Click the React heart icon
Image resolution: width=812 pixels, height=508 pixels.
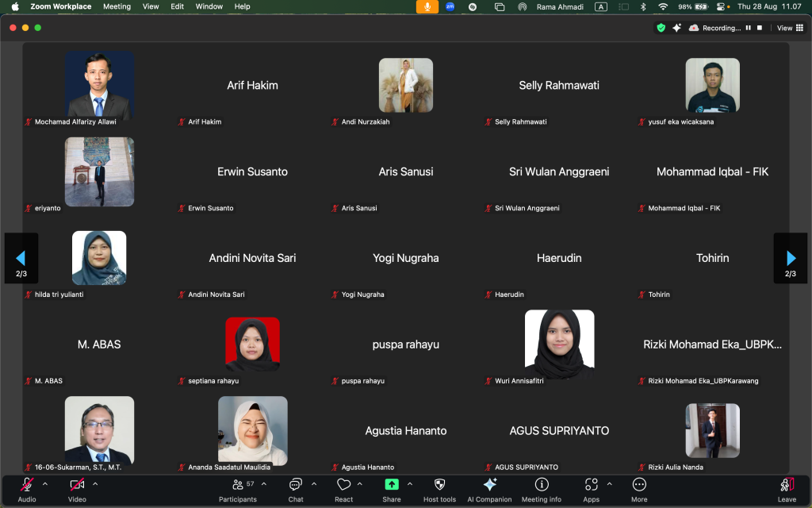pos(343,489)
